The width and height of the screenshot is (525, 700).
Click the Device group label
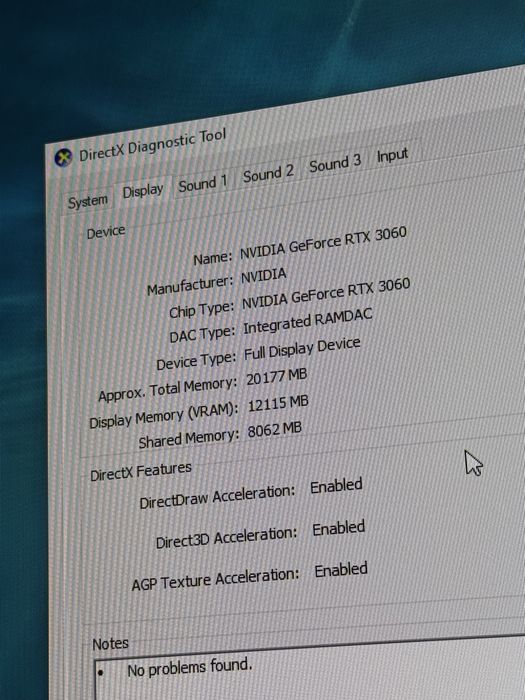(106, 232)
